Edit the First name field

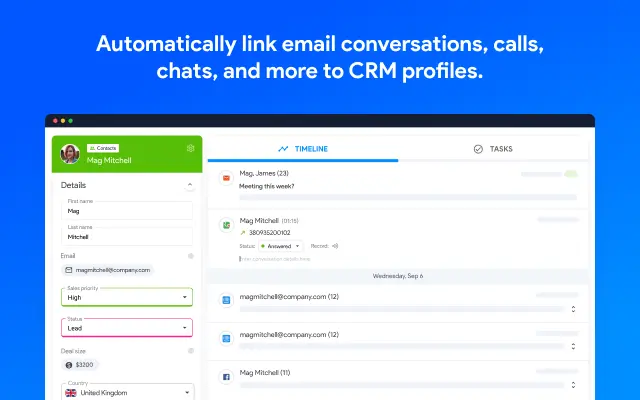tap(127, 211)
